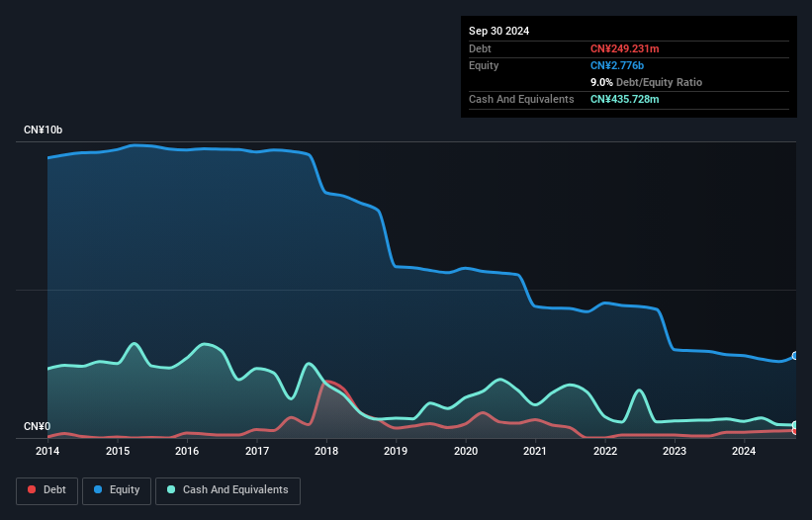Screen dimensions: 812x520
Task: Select the 2018 x-axis label
Action: (x=326, y=451)
